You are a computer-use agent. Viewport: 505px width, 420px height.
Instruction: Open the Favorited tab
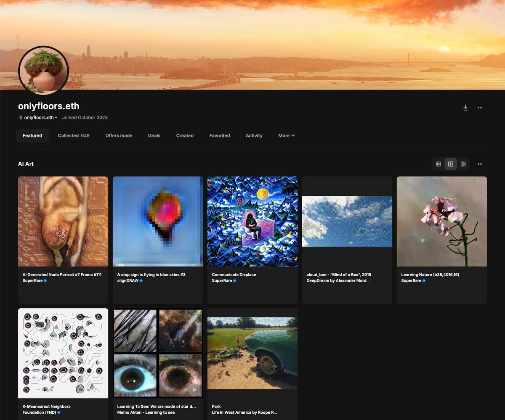(x=220, y=136)
